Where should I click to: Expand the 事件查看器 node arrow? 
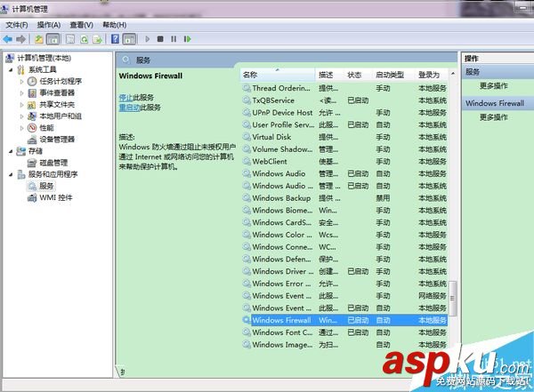21,93
